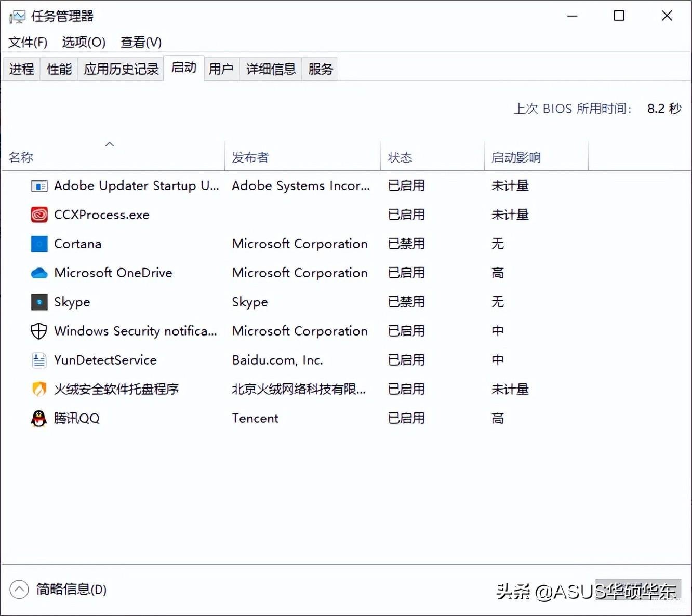Click Skype publisher cell
The width and height of the screenshot is (692, 616).
tap(250, 302)
